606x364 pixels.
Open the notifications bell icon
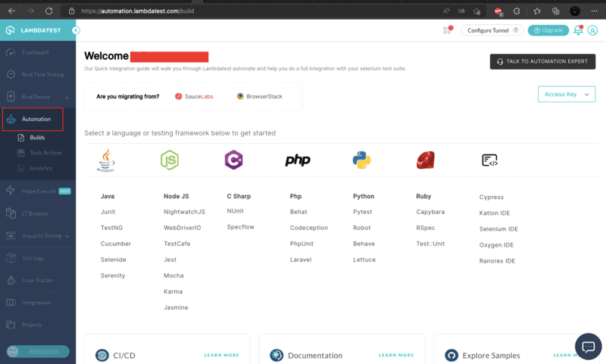pos(578,30)
